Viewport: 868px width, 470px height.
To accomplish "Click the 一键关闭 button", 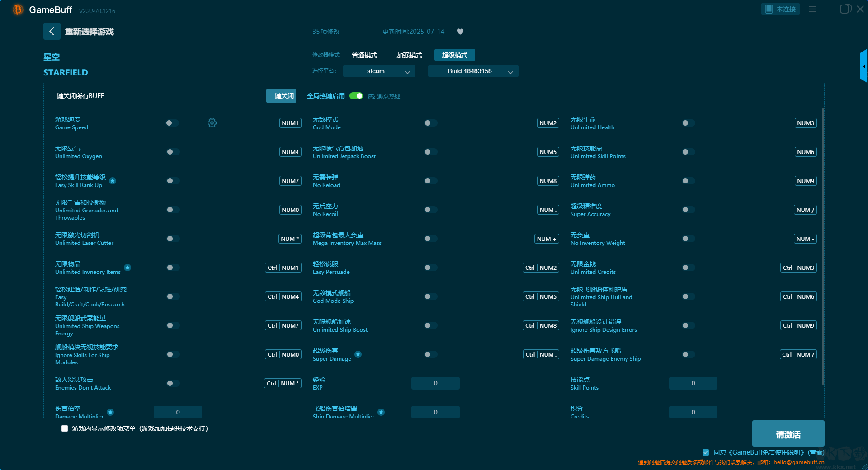I will pos(281,96).
